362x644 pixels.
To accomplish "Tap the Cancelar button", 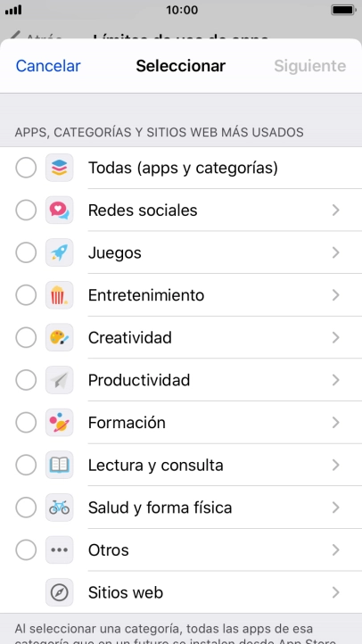I will click(x=48, y=66).
